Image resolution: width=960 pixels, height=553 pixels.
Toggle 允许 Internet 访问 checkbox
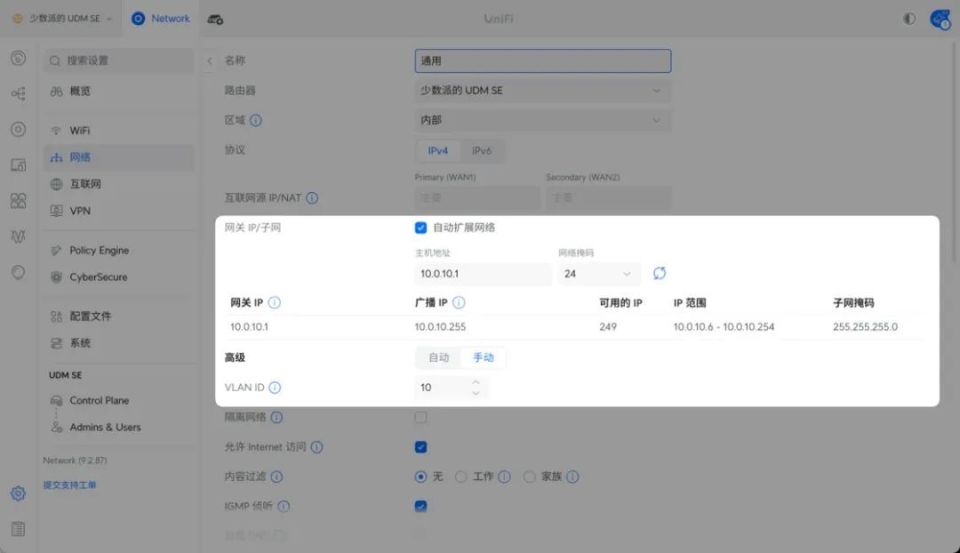pyautogui.click(x=421, y=447)
